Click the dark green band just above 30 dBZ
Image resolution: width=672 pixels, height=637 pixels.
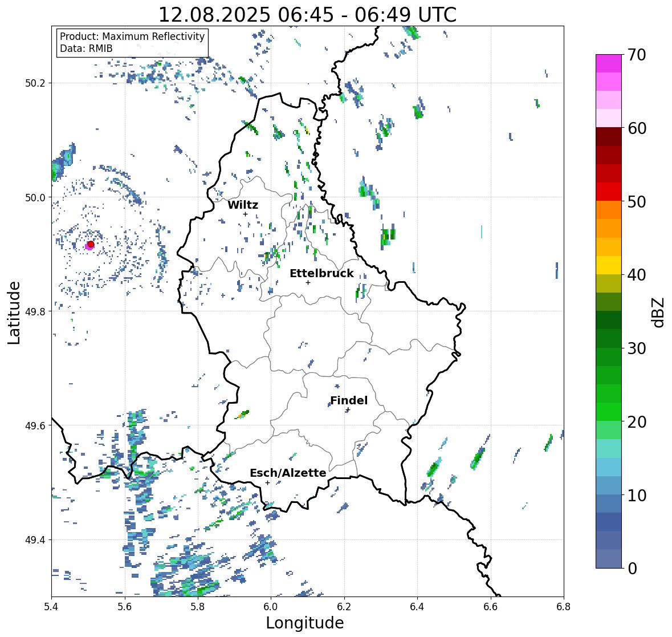point(609,338)
